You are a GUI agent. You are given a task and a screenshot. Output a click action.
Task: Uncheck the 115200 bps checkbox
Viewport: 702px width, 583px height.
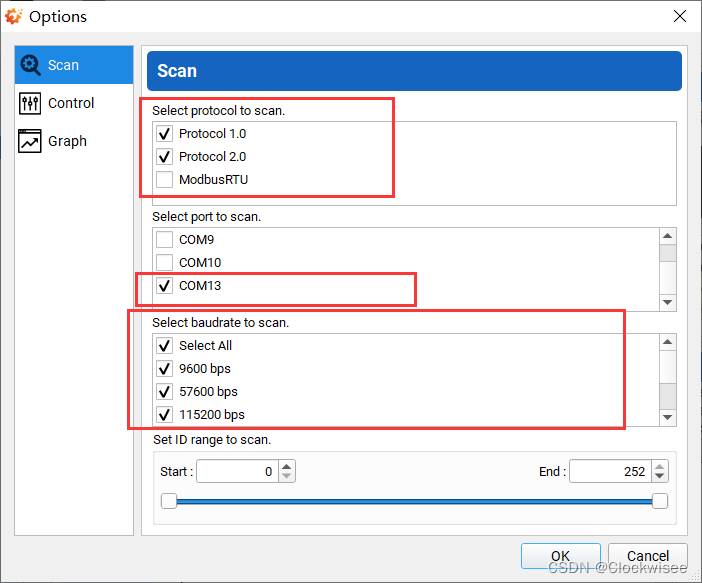[x=164, y=415]
